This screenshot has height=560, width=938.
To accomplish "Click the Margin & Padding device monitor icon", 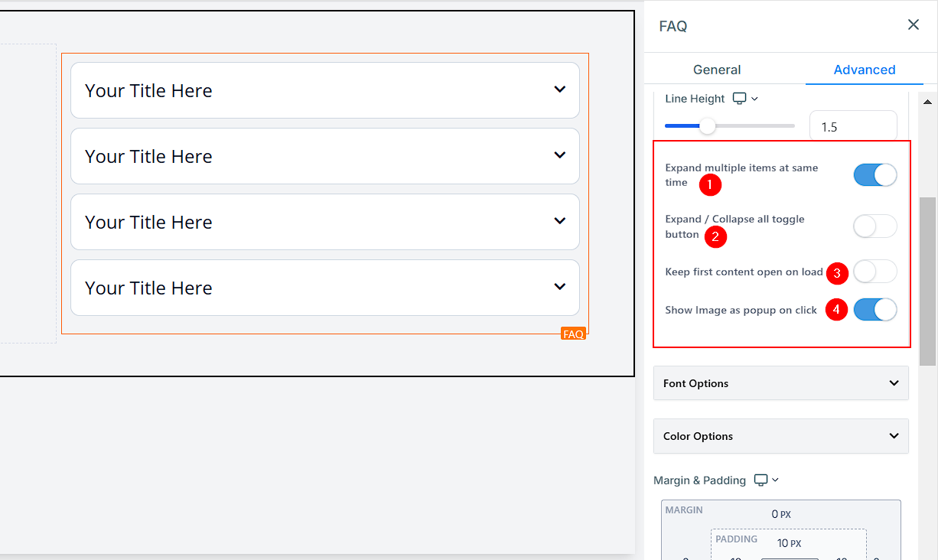I will (760, 480).
